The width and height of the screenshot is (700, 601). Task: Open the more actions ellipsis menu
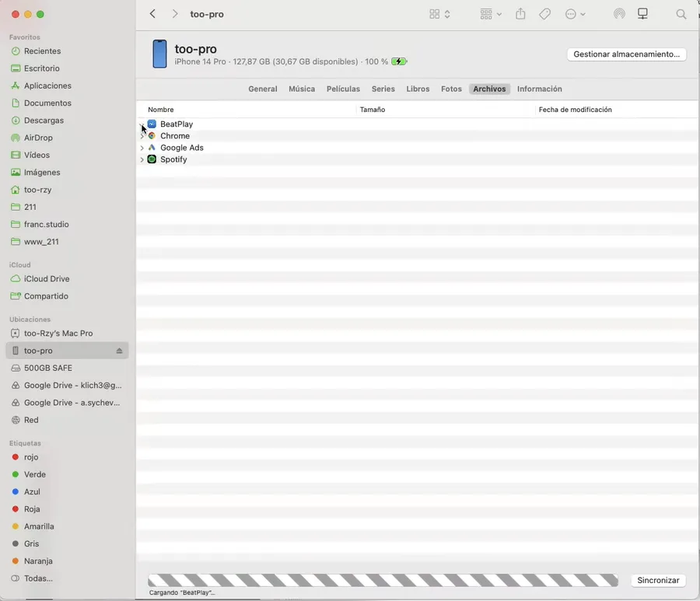[575, 14]
